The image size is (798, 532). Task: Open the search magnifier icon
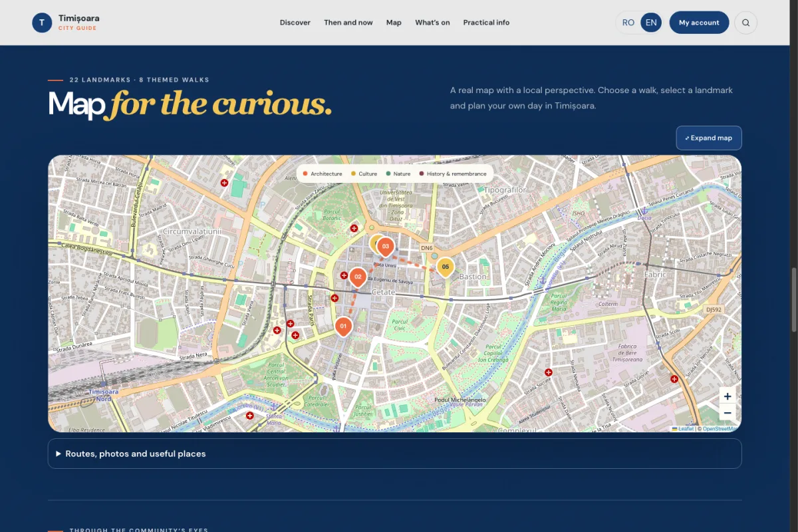point(745,23)
